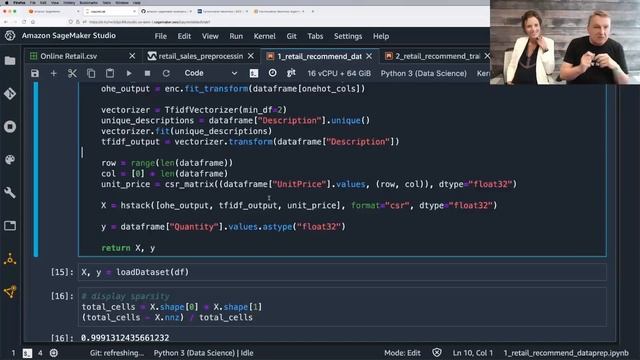The image size is (640, 360).
Task: Click the terminal count status bar icon
Action: click(x=27, y=353)
